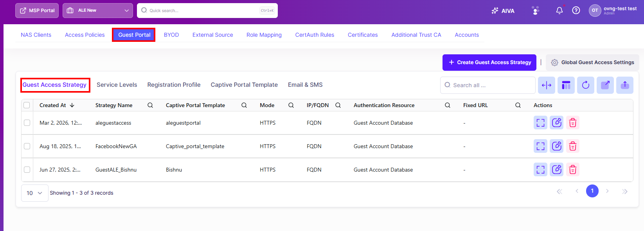Click the Bishnu template cell
Screen dimensions: 644x231
tap(174, 170)
